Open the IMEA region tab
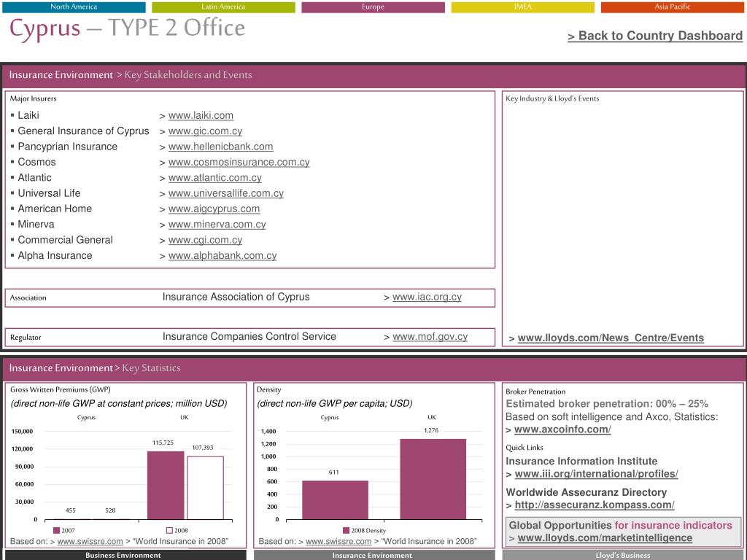The height and width of the screenshot is (560, 747). (x=522, y=7)
